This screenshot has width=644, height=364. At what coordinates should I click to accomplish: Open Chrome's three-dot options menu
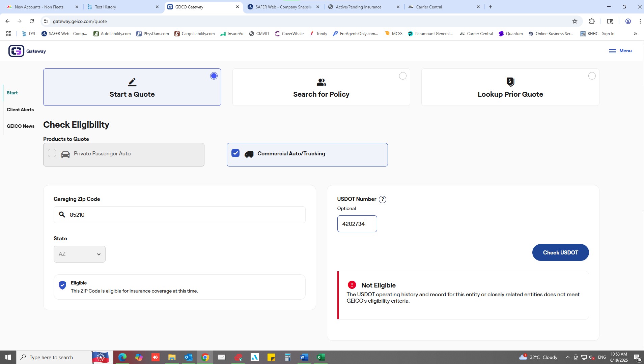640,21
